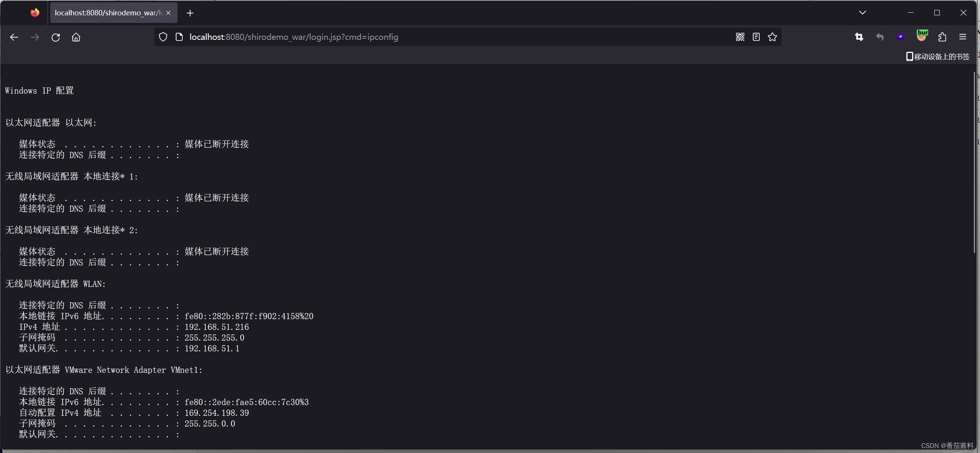The height and width of the screenshot is (453, 980).
Task: Open the extensions puzzle menu
Action: 942,37
